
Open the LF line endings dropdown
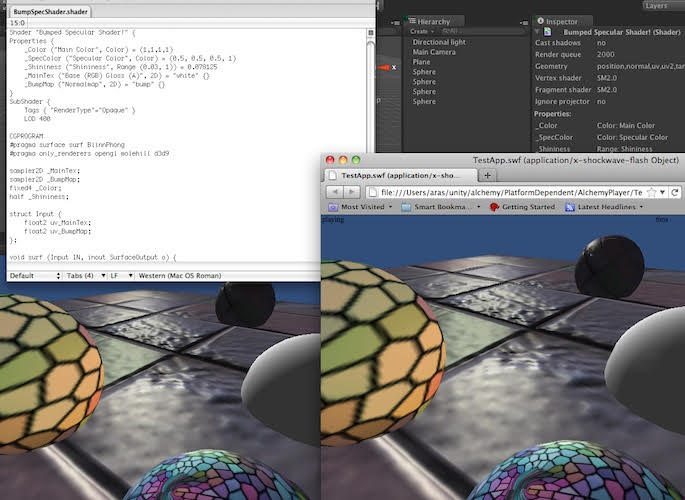tap(115, 275)
